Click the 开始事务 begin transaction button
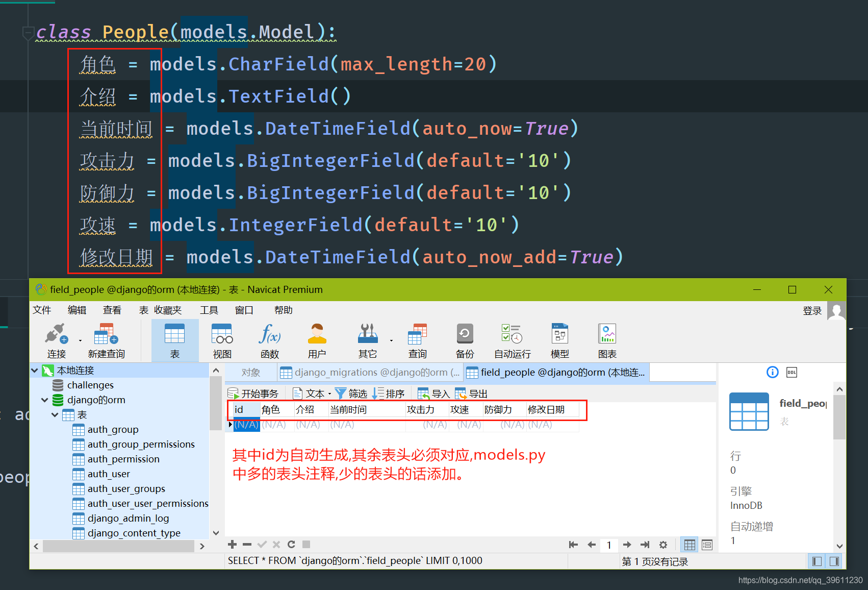The image size is (868, 590). click(253, 394)
